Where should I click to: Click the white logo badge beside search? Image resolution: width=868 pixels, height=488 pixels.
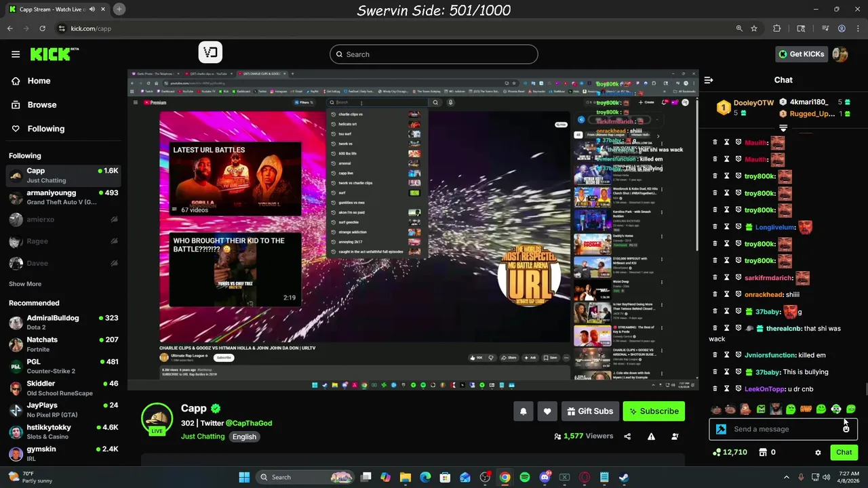point(210,52)
